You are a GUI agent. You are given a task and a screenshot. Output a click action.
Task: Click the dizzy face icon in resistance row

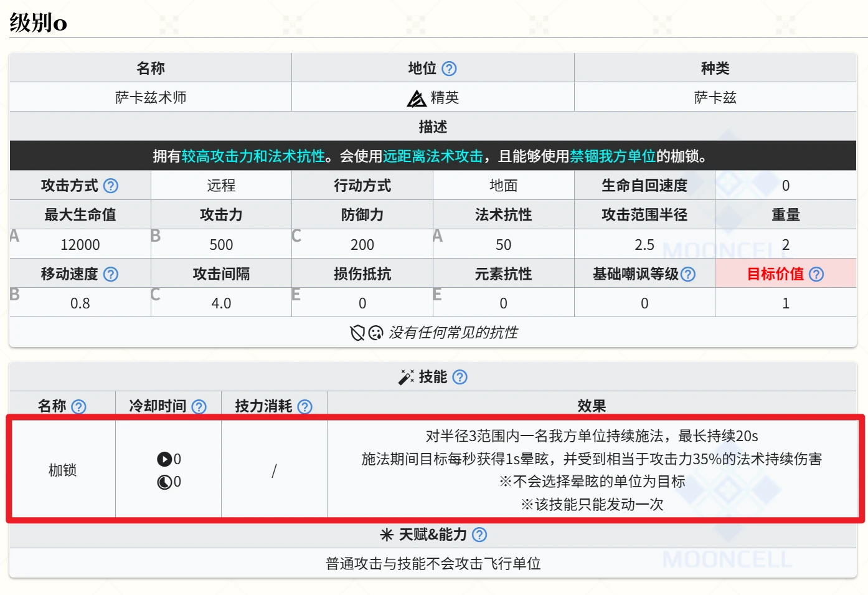point(375,333)
